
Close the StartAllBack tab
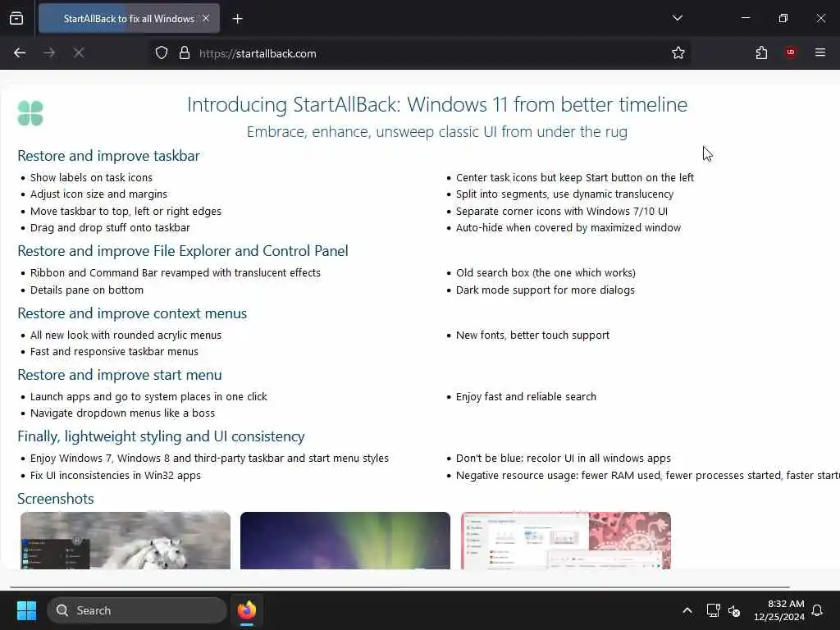pos(206,18)
